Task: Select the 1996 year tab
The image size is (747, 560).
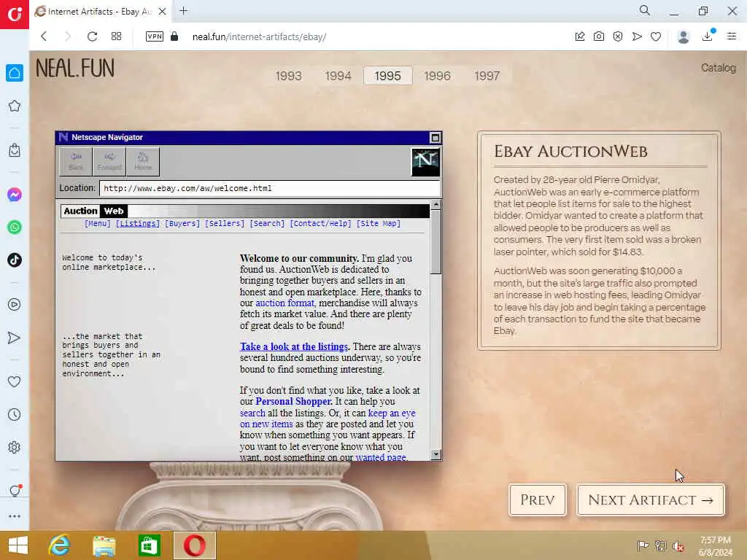Action: (x=438, y=76)
